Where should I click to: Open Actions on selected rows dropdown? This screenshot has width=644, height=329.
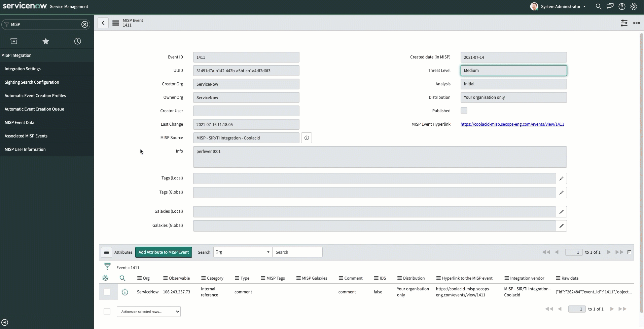coord(149,312)
